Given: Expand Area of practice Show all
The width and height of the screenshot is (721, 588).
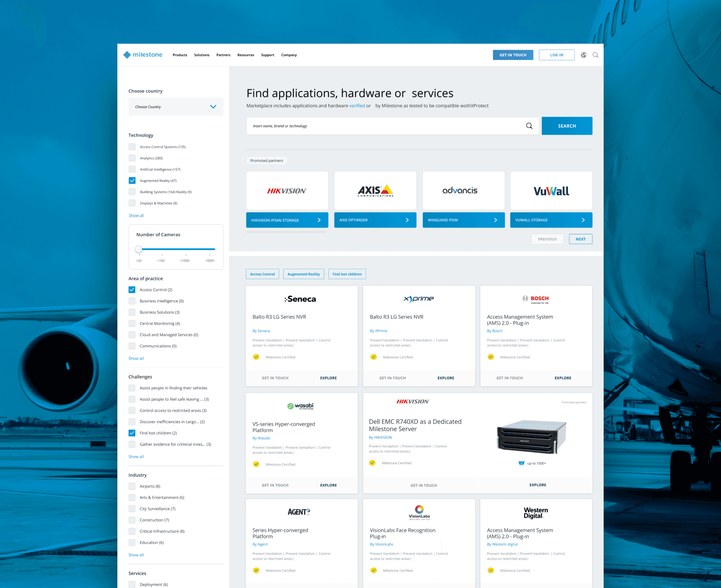Looking at the screenshot, I should point(136,358).
